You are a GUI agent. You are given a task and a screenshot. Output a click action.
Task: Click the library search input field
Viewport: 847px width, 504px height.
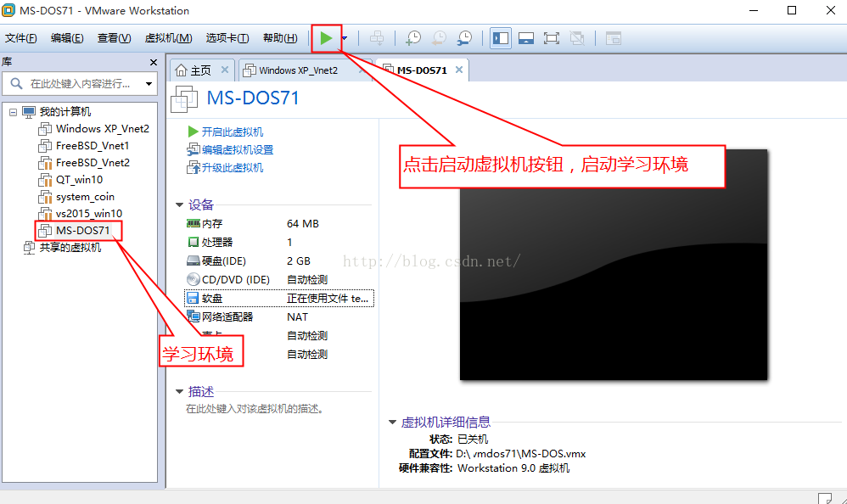[x=80, y=84]
